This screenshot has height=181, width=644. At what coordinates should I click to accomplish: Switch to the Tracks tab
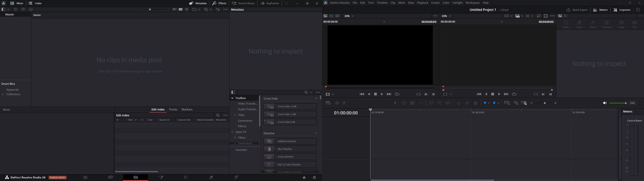(x=173, y=109)
